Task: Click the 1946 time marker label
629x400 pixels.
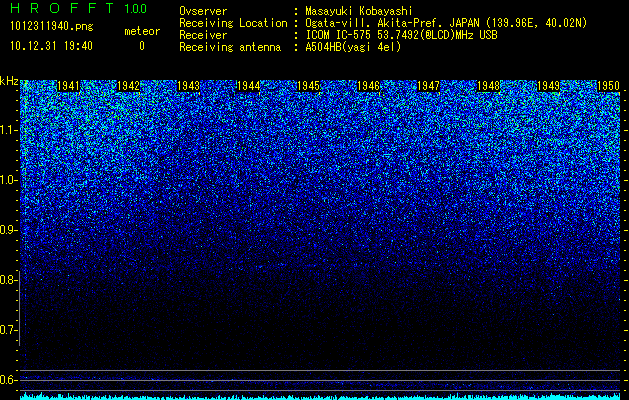Action: (x=369, y=86)
